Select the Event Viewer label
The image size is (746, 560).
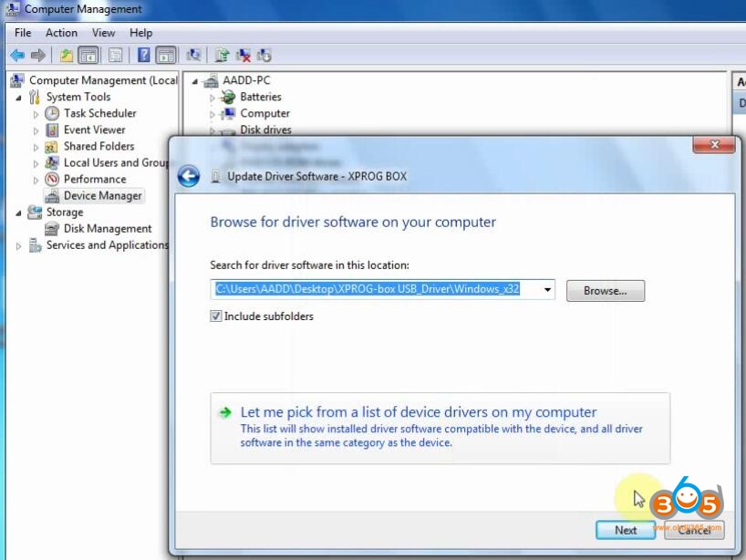pos(94,130)
